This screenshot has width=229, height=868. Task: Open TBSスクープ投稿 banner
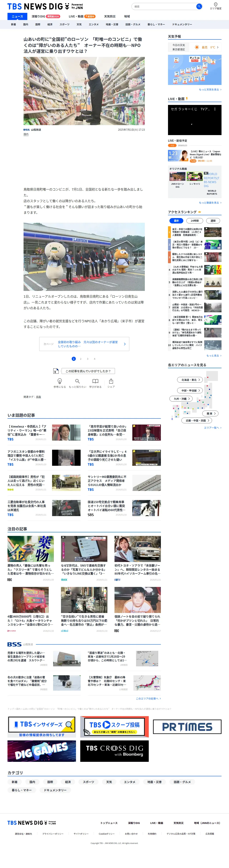pos(114,727)
